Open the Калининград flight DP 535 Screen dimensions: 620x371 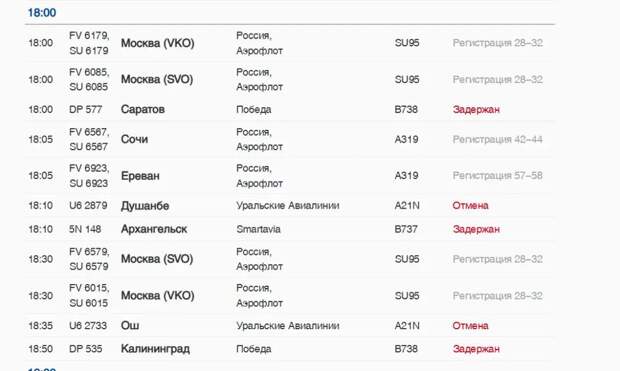click(289, 349)
